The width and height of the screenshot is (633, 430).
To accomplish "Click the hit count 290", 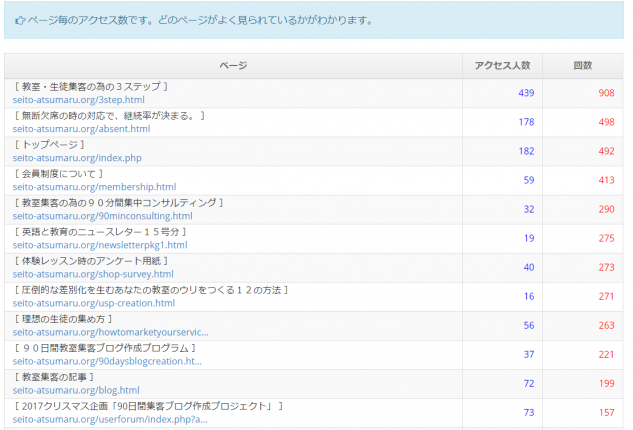I will click(x=606, y=209).
